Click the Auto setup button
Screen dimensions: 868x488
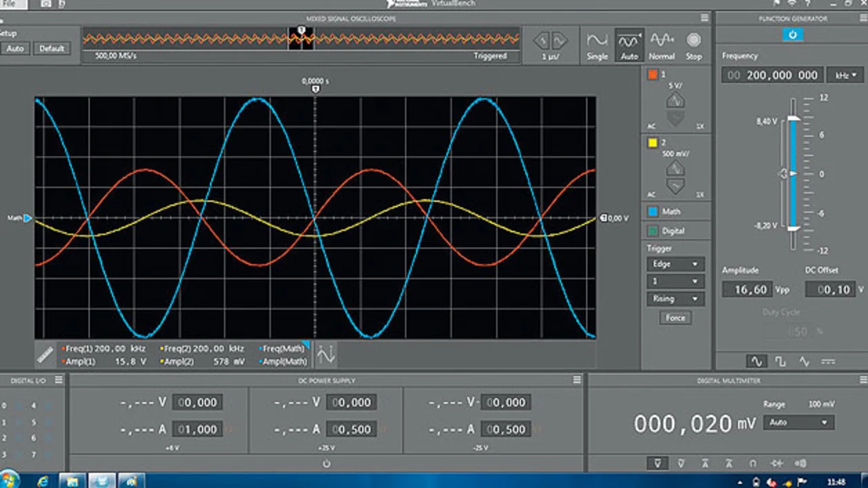click(15, 49)
